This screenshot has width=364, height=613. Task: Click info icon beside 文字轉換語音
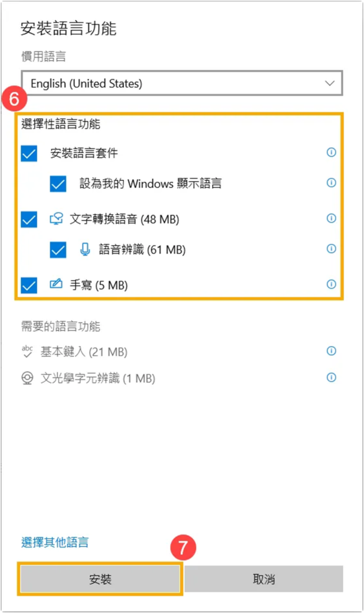tap(331, 219)
